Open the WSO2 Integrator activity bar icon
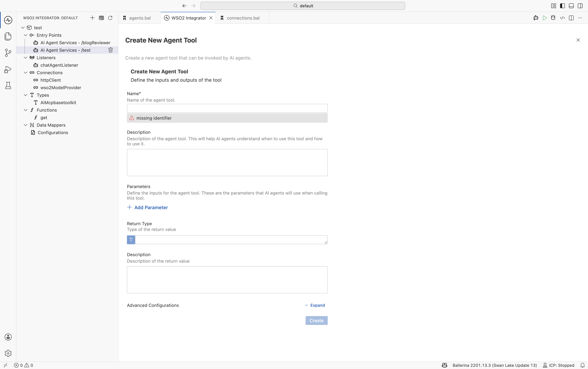Image resolution: width=588 pixels, height=369 pixels. (8, 20)
